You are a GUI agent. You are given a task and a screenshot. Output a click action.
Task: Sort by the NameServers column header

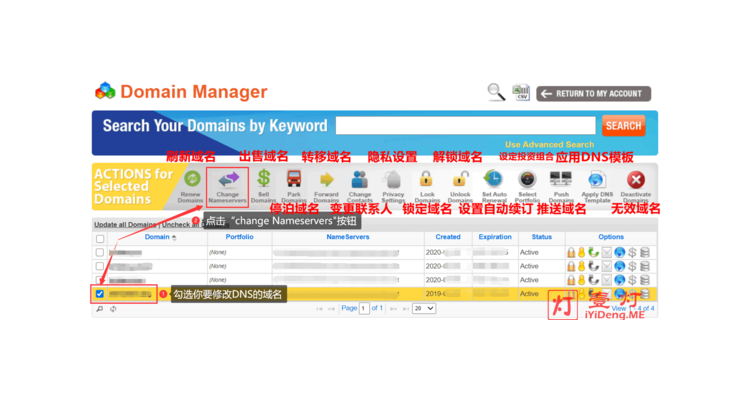[x=348, y=237]
